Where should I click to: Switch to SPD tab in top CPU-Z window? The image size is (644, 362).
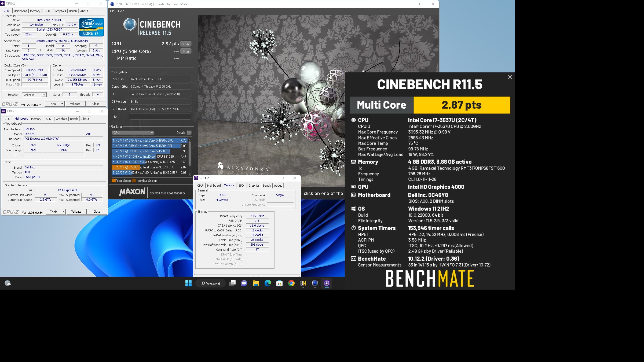47,11
